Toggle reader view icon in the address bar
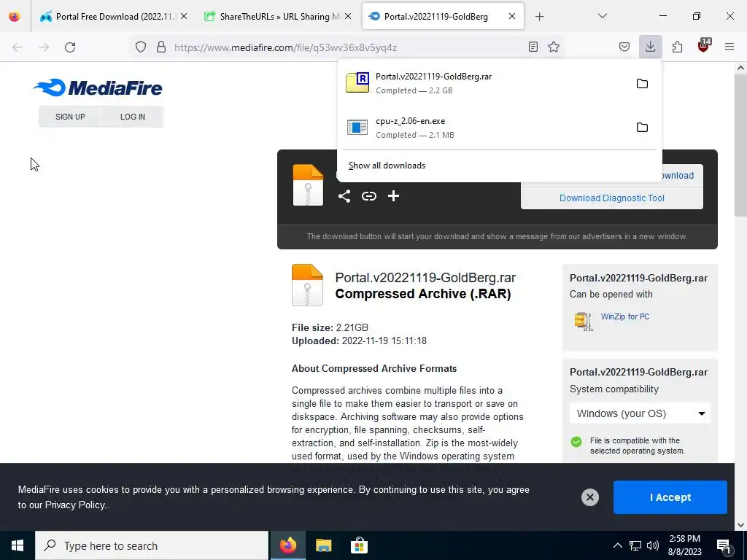 pos(533,47)
